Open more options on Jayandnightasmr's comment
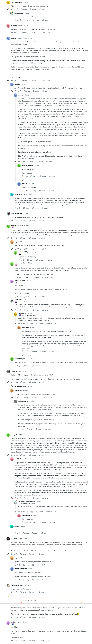The height and width of the screenshot is (644, 92). (48, 221)
